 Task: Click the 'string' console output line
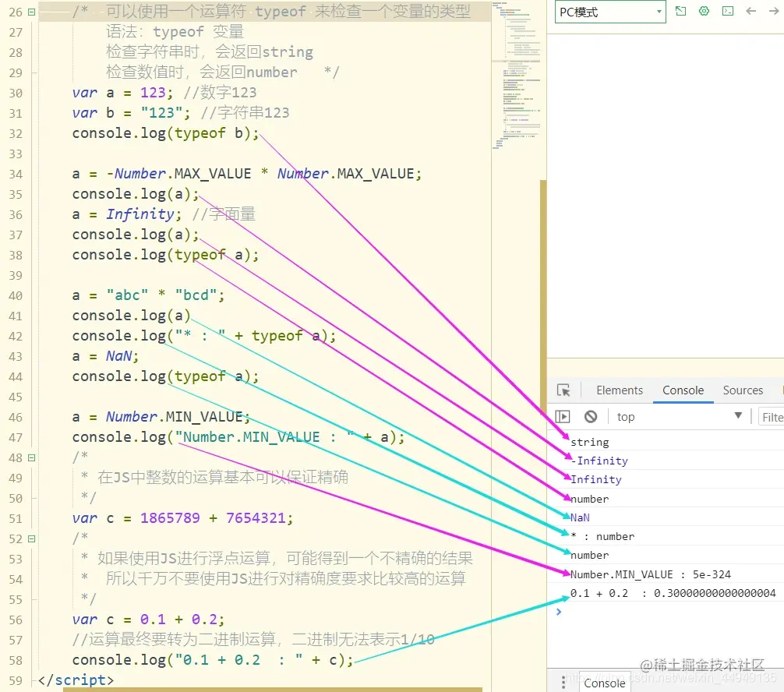pyautogui.click(x=589, y=442)
